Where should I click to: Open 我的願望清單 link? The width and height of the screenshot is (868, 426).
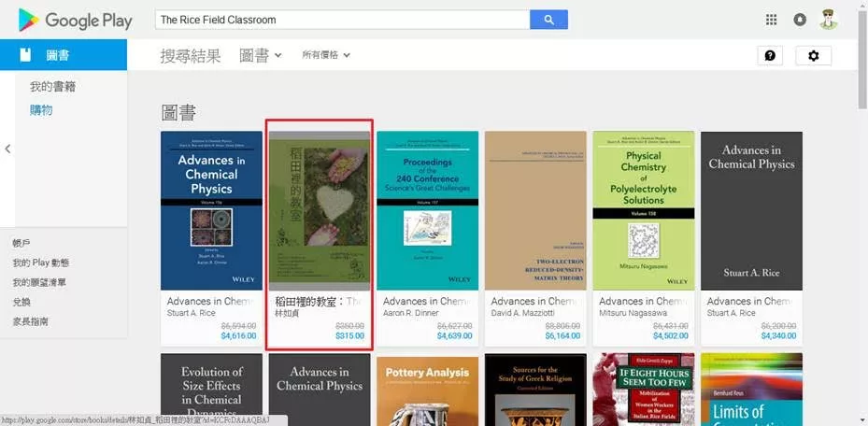(x=39, y=283)
